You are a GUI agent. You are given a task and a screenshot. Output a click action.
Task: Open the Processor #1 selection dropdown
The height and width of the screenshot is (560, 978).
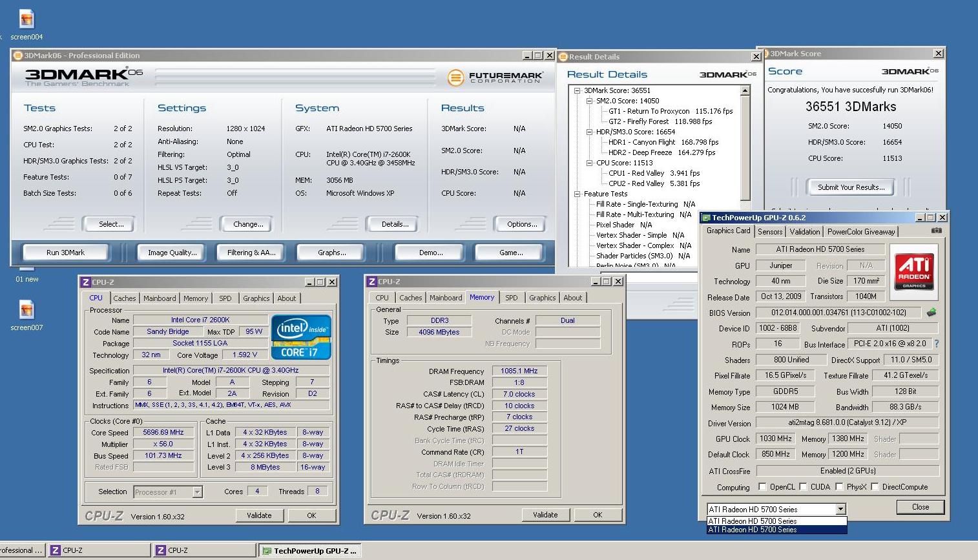pyautogui.click(x=197, y=492)
